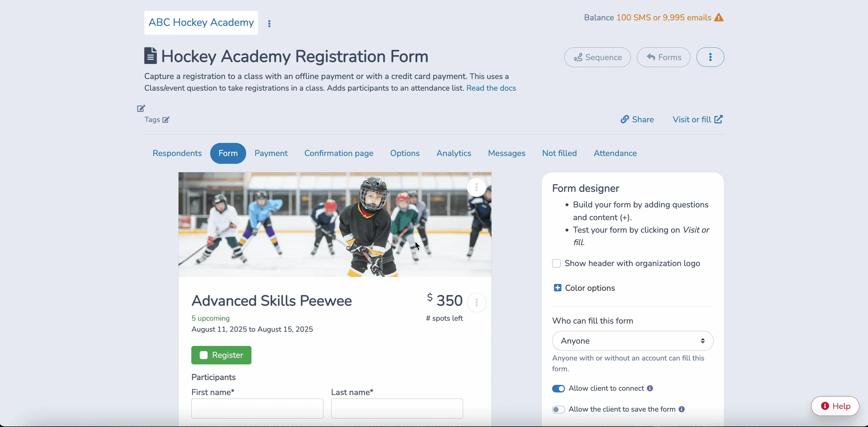Viewport: 868px width, 427px height.
Task: Open Who can fill this form dropdown
Action: [632, 341]
